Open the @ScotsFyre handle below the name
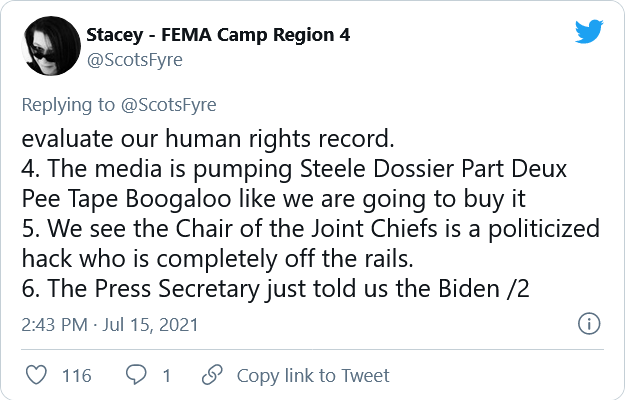This screenshot has width=625, height=400. pos(133,59)
